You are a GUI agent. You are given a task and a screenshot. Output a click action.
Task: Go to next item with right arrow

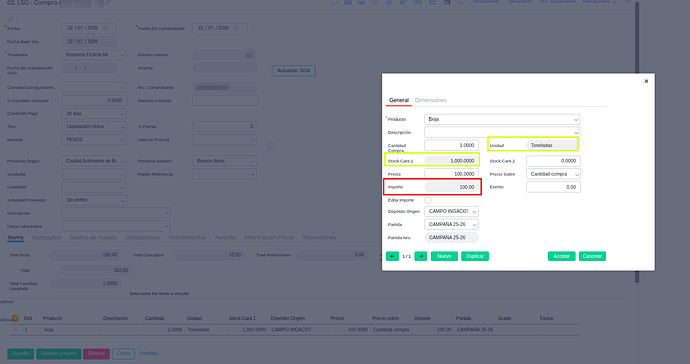[421, 256]
